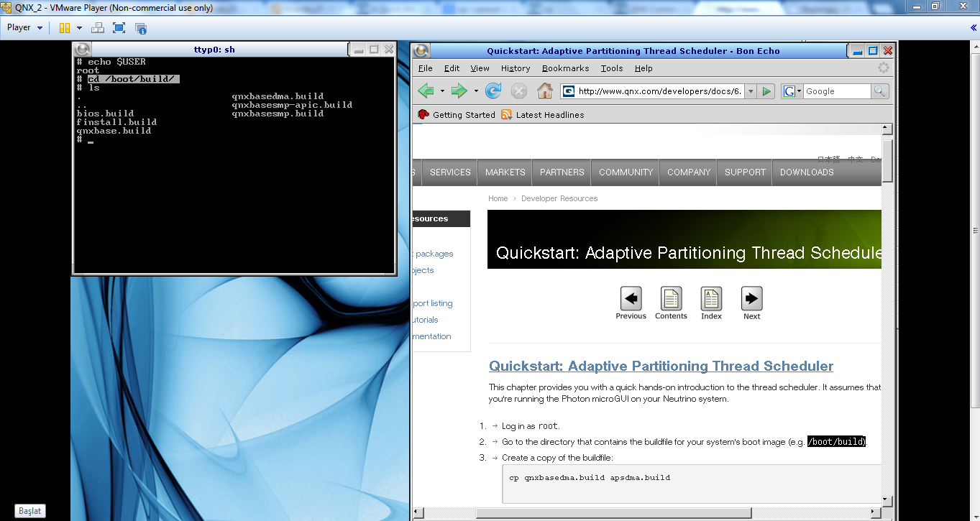Click the browser Back arrow icon
980x521 pixels.
point(426,91)
